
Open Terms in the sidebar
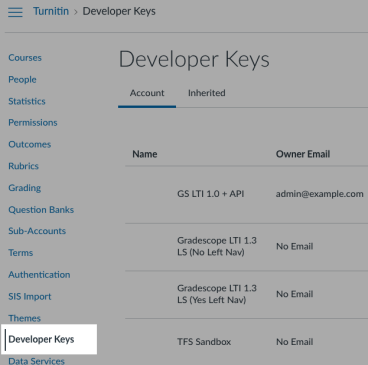(21, 253)
